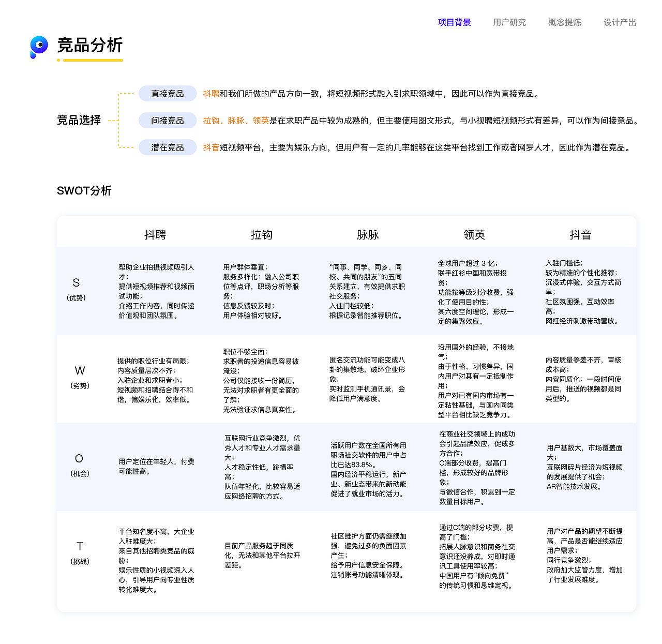
Task: Click orange 拉钩、脉脉、领英 text
Action: click(236, 121)
